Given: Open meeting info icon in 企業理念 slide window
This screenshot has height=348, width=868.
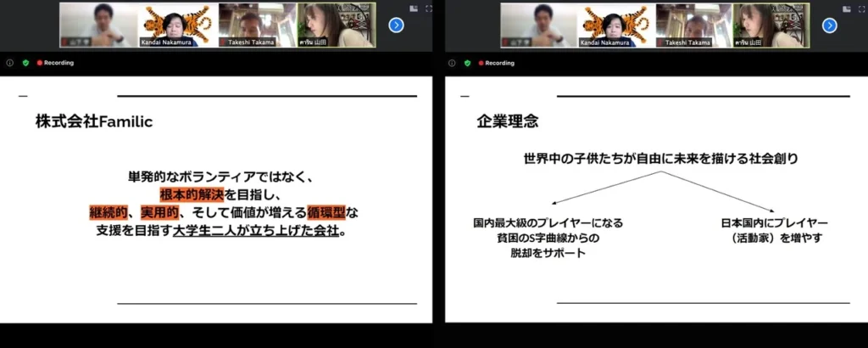Looking at the screenshot, I should pyautogui.click(x=452, y=63).
